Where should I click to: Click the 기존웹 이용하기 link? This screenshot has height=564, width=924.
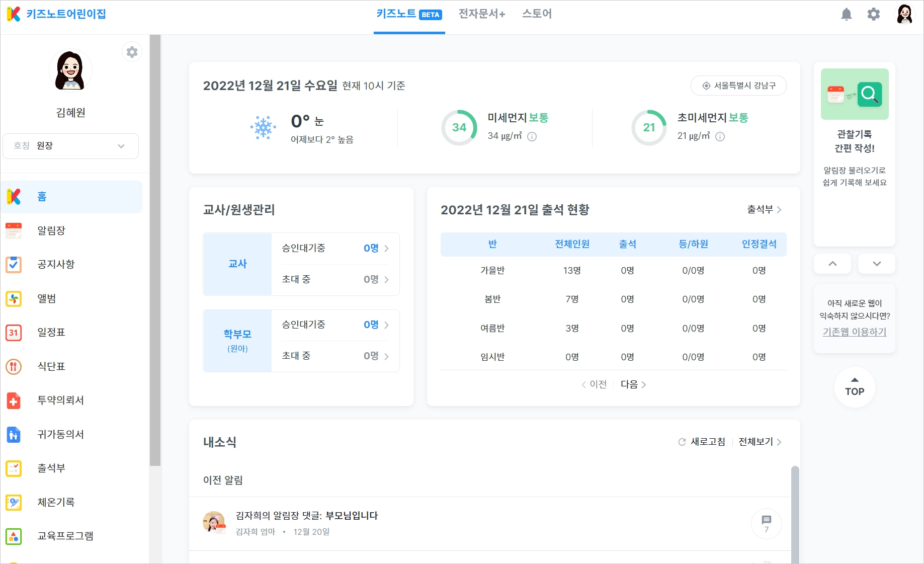point(855,332)
